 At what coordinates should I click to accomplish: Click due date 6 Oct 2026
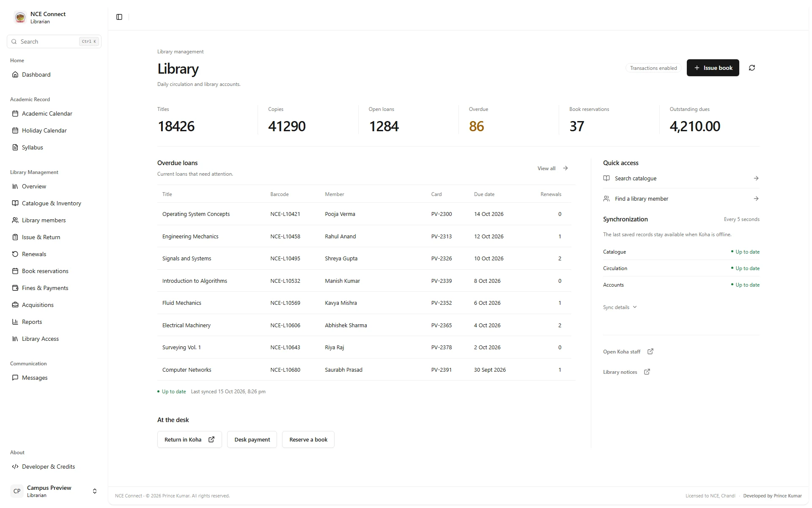[x=487, y=303]
